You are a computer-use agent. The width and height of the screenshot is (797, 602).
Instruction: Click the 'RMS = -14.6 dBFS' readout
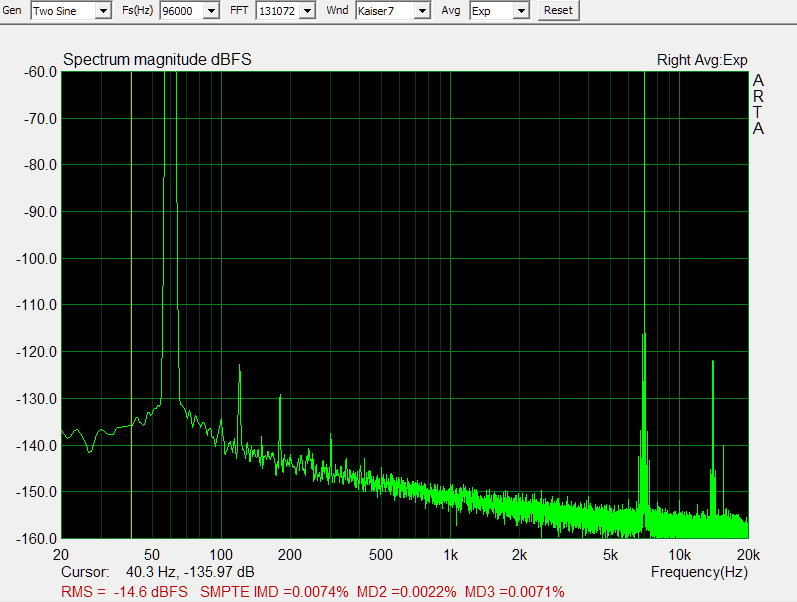tap(125, 592)
